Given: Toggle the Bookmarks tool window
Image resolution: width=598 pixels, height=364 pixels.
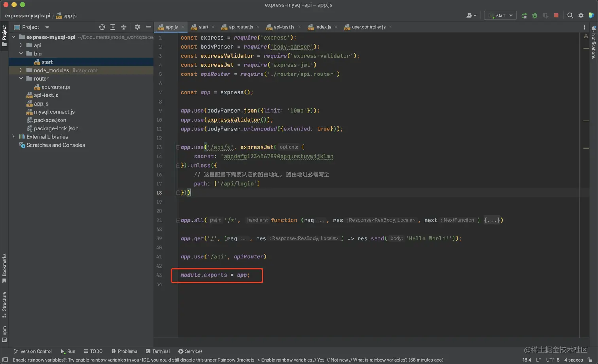Looking at the screenshot, I should point(4,268).
